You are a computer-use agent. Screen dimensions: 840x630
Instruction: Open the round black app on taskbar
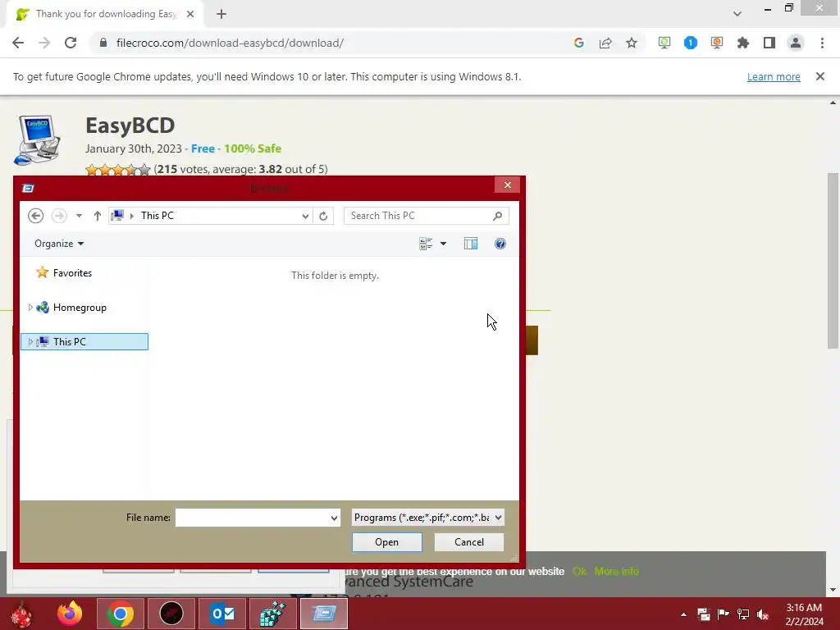point(171,614)
